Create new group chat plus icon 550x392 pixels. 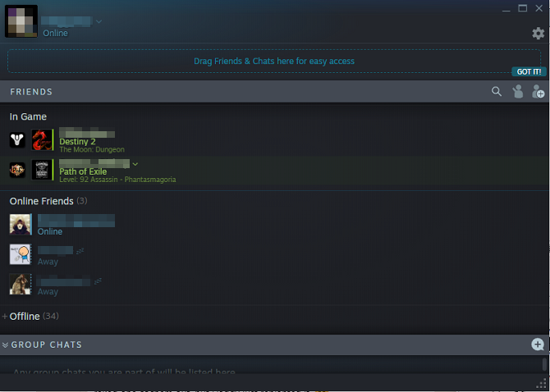tap(538, 344)
